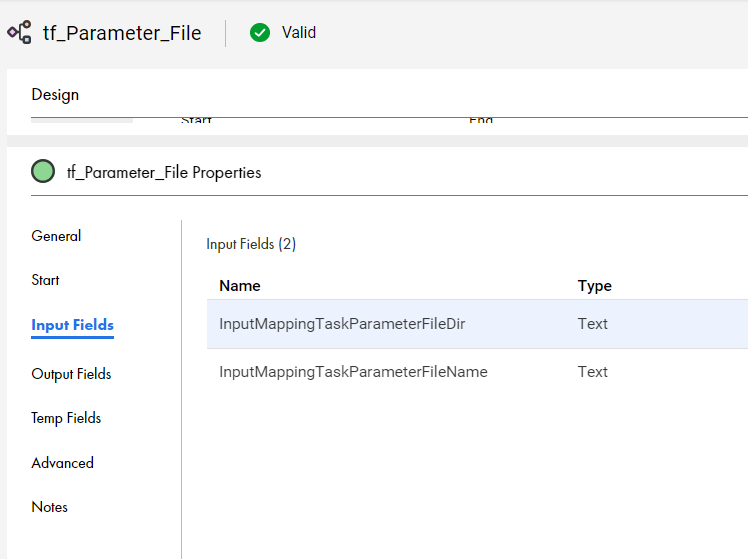The image size is (748, 559).
Task: Open the Start properties tab
Action: click(45, 280)
